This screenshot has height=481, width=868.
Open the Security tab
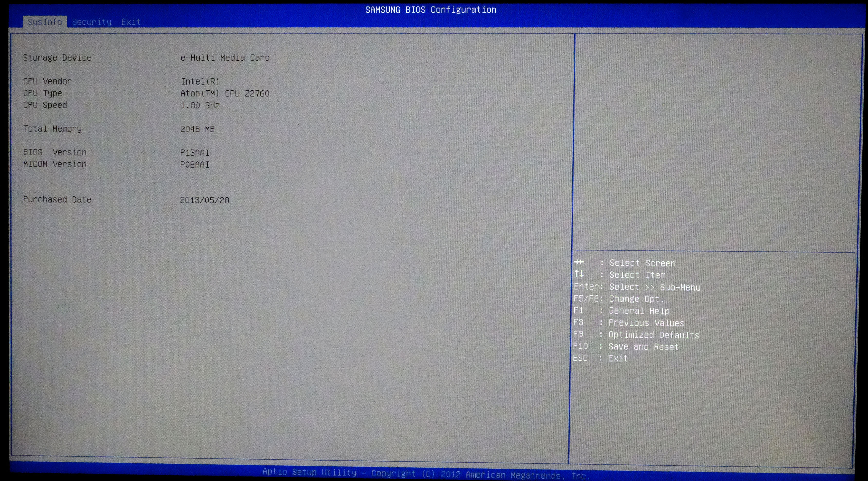(x=92, y=22)
